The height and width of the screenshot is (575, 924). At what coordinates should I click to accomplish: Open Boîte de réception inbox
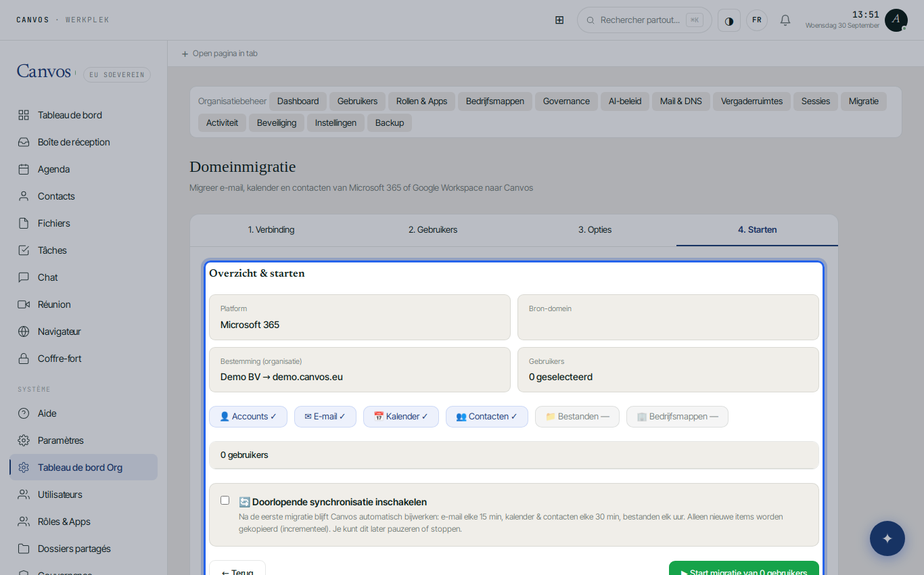point(83,142)
